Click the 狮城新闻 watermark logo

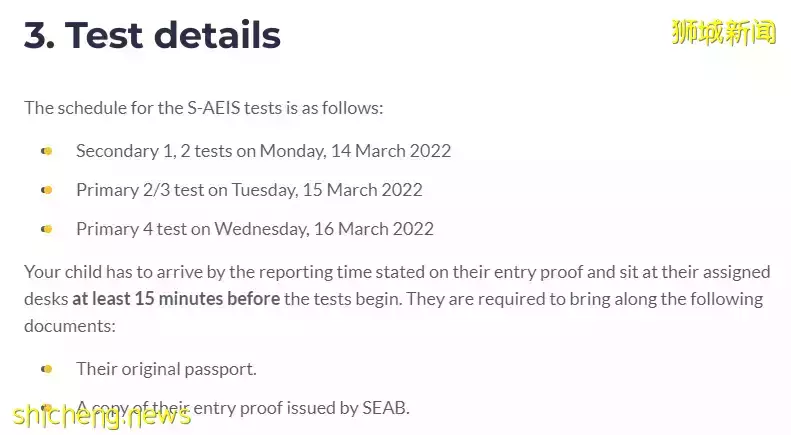click(725, 32)
